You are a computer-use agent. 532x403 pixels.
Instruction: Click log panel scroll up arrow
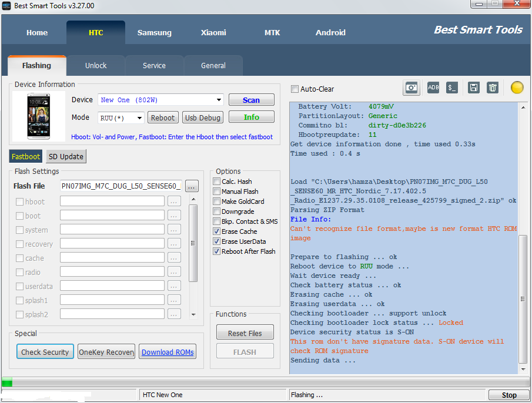(523, 108)
